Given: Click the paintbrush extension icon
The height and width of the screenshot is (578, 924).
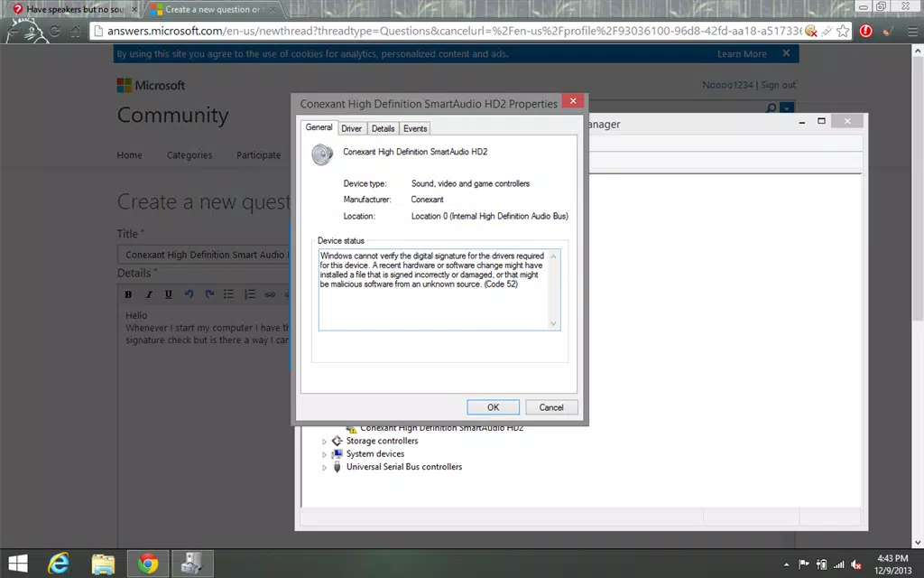Looking at the screenshot, I should tap(888, 31).
